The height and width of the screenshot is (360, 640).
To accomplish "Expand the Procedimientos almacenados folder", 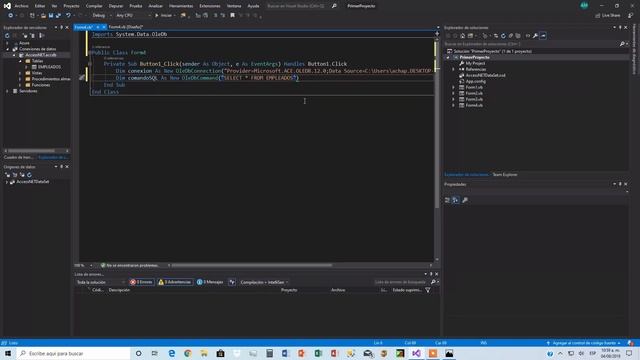I will [x=20, y=79].
